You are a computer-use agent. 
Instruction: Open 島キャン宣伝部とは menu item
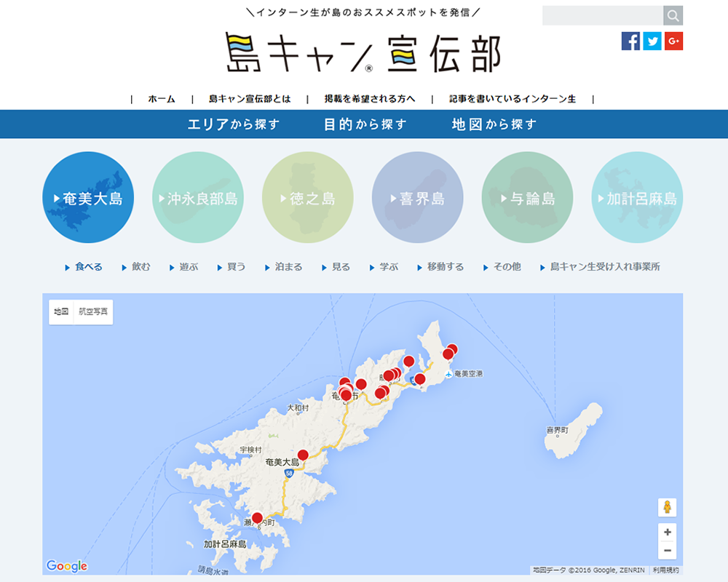tap(249, 99)
